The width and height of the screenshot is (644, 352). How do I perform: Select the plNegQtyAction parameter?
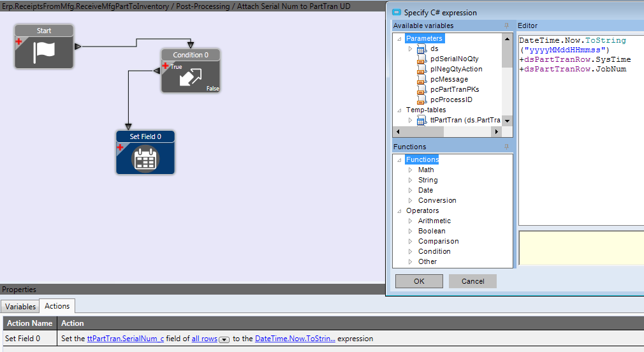457,70
